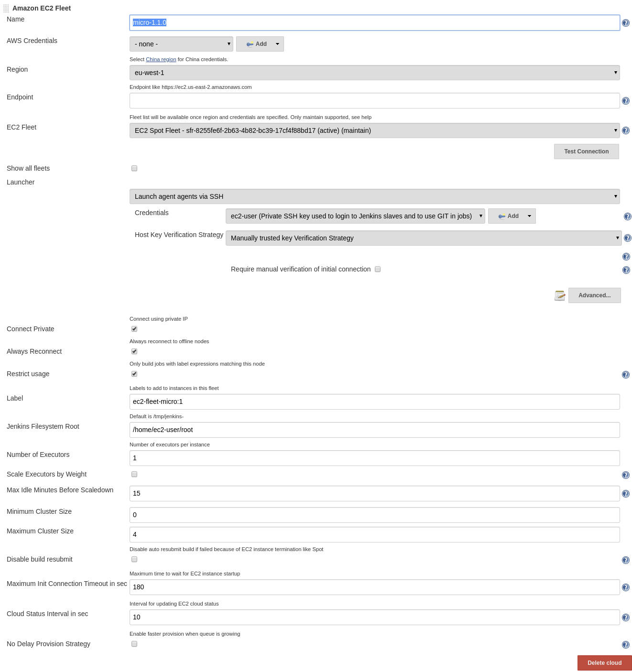The width and height of the screenshot is (632, 672).
Task: Follow the China region link
Action: pyautogui.click(x=161, y=59)
